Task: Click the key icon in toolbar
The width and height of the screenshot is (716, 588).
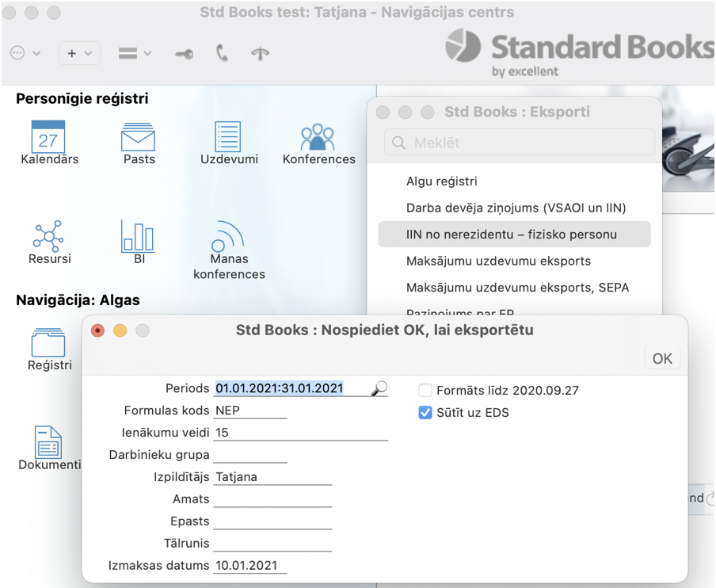Action: tap(184, 54)
